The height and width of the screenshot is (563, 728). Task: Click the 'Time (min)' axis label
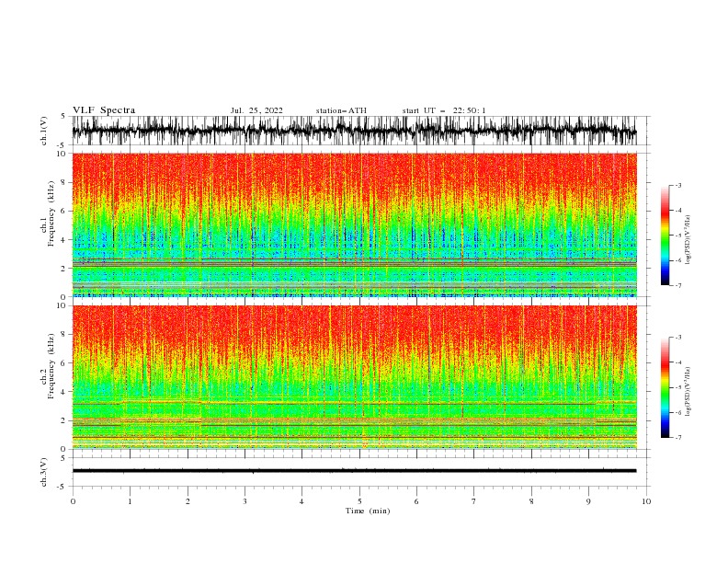tap(368, 511)
